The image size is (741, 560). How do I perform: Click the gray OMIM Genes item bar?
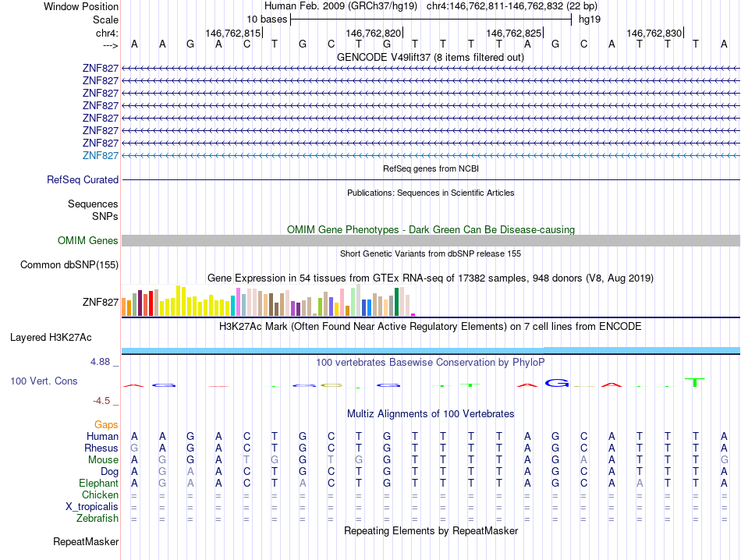pyautogui.click(x=431, y=240)
